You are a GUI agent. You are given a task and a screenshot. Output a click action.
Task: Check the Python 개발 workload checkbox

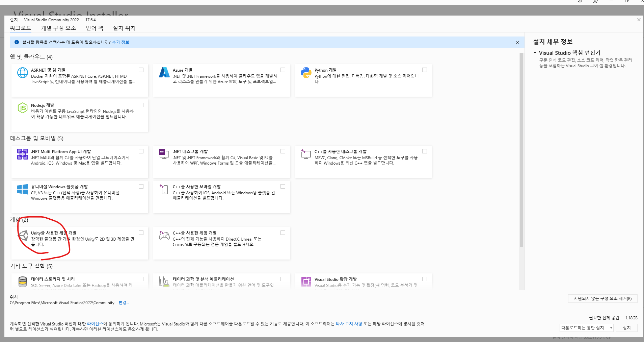point(425,70)
